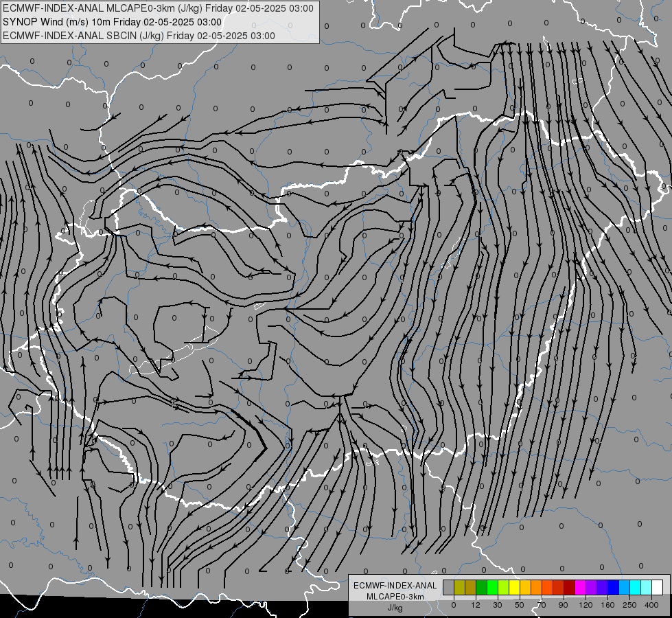Click the pure blue legend swatch
The width and height of the screenshot is (672, 618).
(613, 587)
